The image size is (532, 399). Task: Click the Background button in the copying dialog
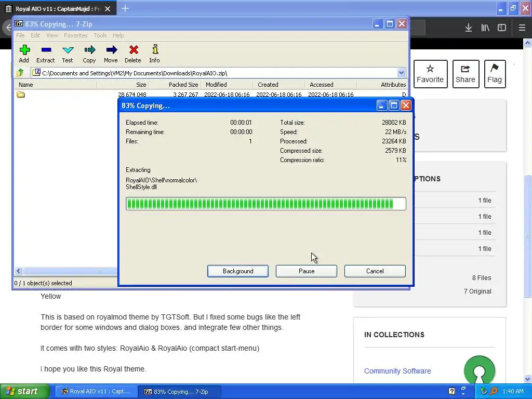coord(238,271)
